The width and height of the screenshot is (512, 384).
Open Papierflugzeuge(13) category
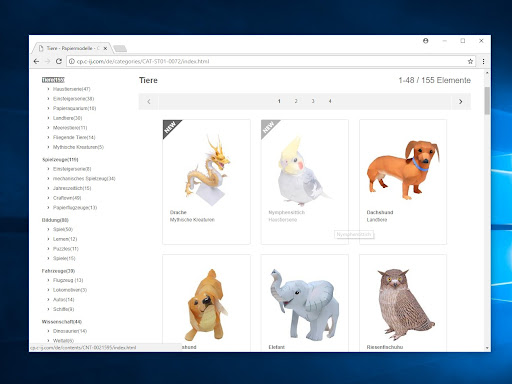click(75, 208)
